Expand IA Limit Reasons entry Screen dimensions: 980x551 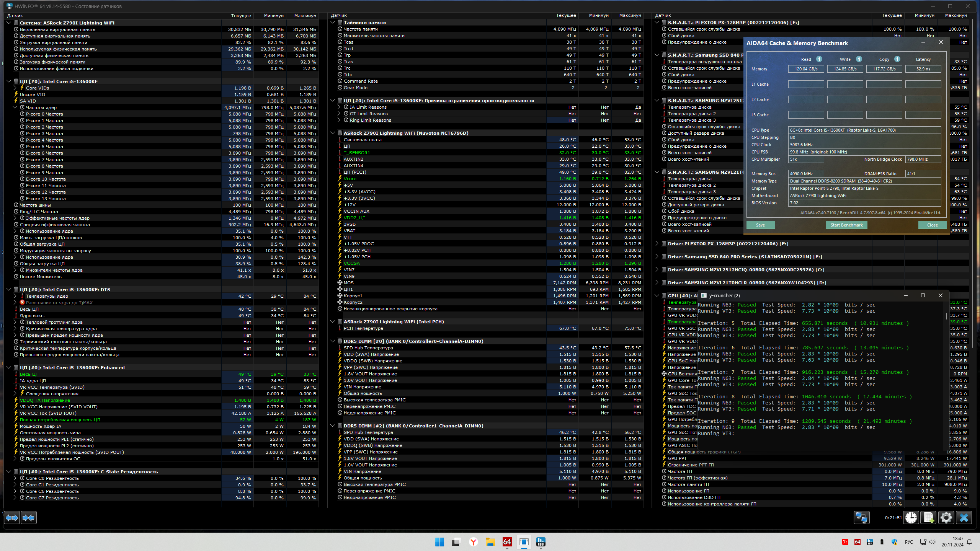[339, 107]
